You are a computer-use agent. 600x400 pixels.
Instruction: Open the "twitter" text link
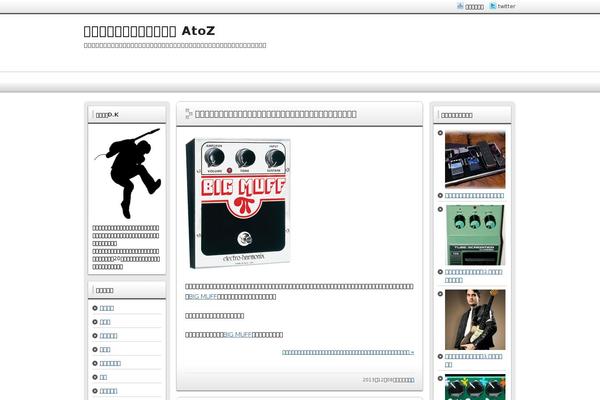pos(506,6)
